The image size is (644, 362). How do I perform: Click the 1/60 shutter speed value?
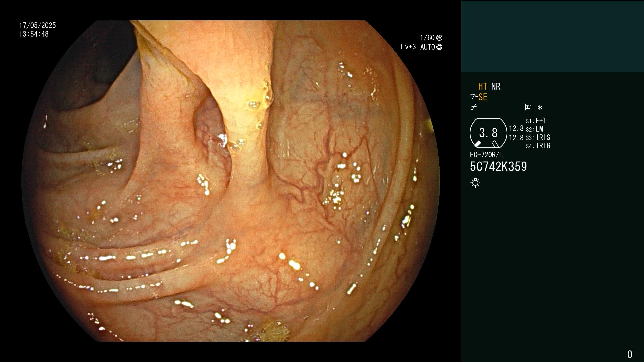coord(427,38)
